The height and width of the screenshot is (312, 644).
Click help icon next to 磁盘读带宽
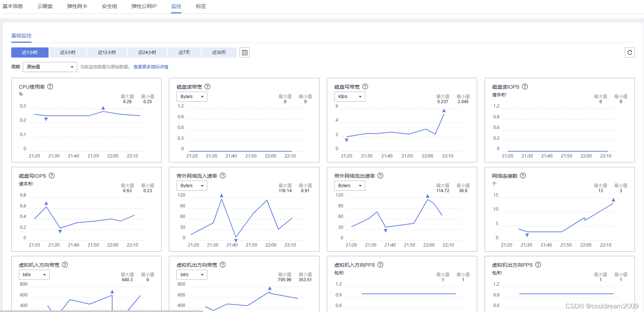click(208, 87)
